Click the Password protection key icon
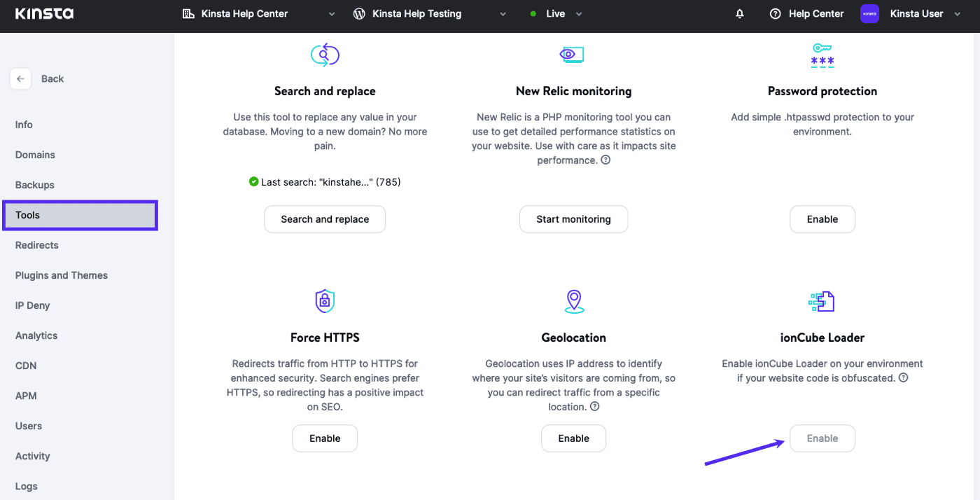This screenshot has width=980, height=500. (822, 55)
